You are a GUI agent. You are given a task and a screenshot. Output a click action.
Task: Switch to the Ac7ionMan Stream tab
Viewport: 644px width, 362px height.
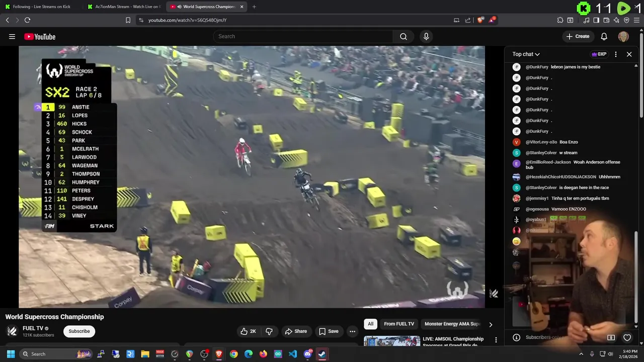[x=124, y=7]
